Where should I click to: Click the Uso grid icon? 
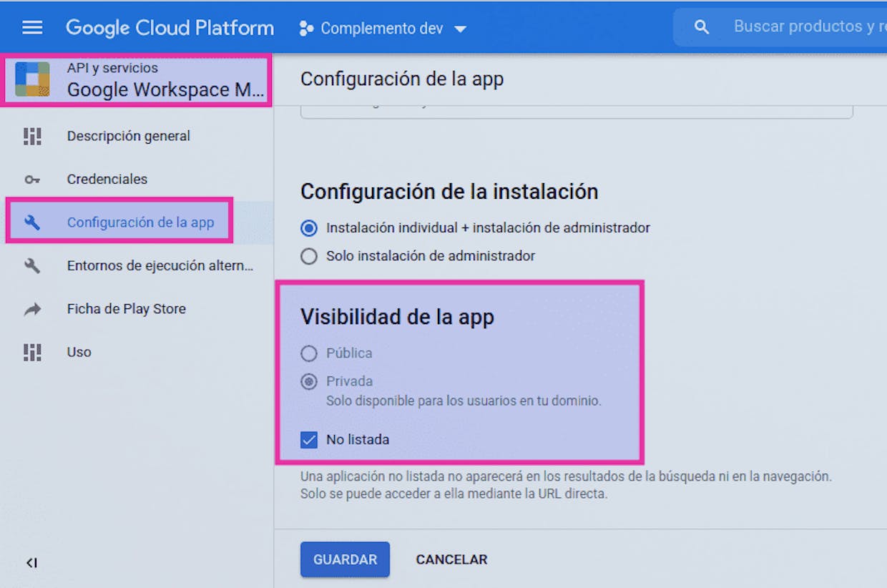pyautogui.click(x=32, y=352)
